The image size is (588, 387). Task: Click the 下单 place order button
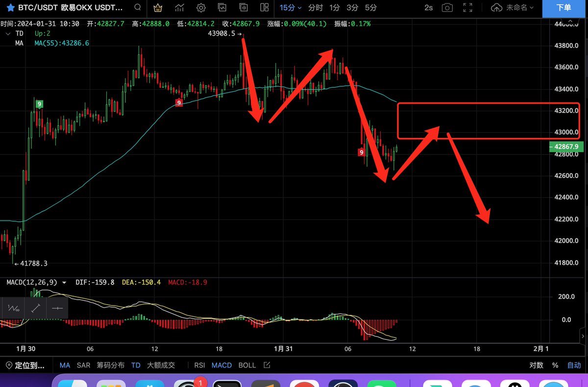564,8
